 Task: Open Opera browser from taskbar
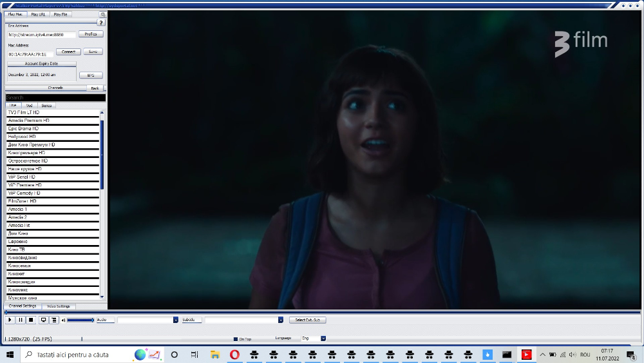tap(234, 355)
